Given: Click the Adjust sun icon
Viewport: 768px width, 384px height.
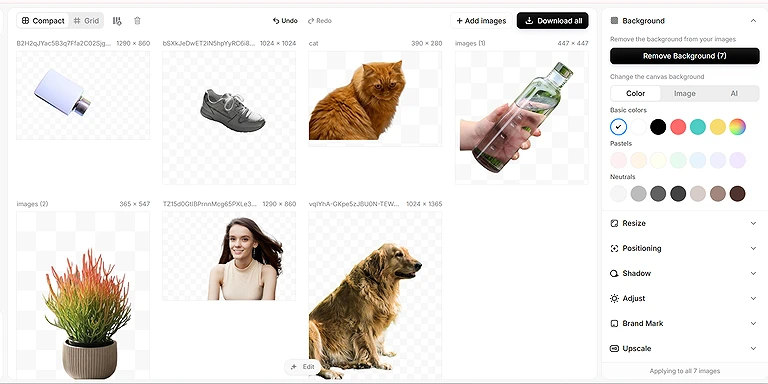Looking at the screenshot, I should tap(614, 298).
